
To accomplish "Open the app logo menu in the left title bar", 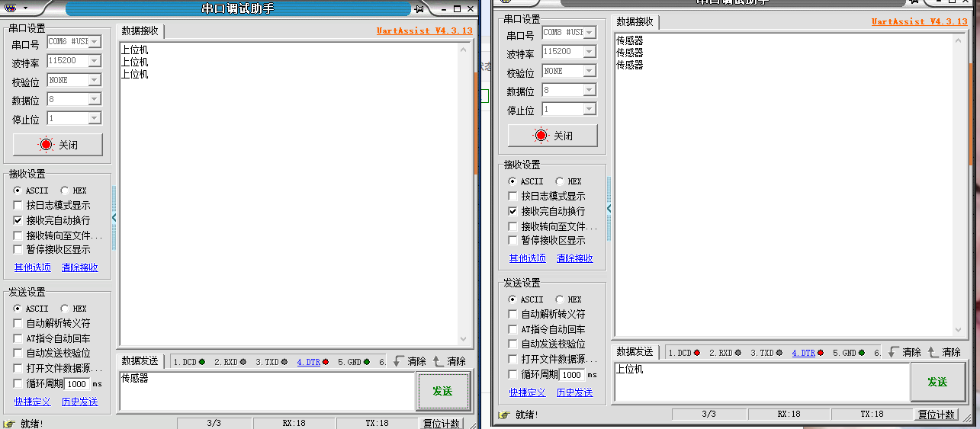I will pos(15,8).
